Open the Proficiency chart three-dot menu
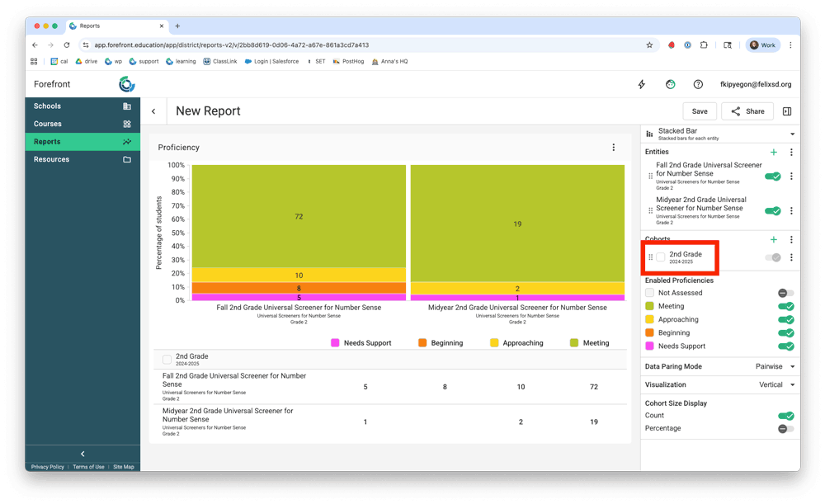 click(613, 148)
